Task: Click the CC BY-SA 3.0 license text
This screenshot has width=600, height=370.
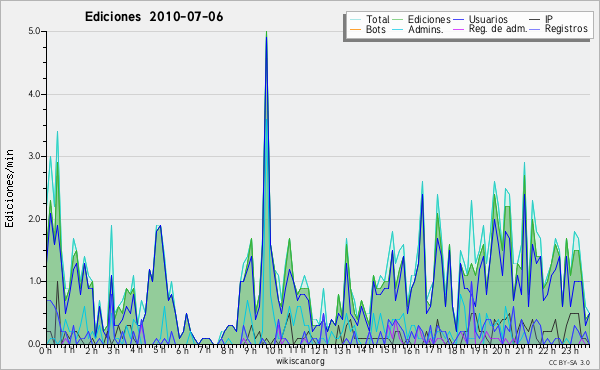Action: tap(569, 363)
